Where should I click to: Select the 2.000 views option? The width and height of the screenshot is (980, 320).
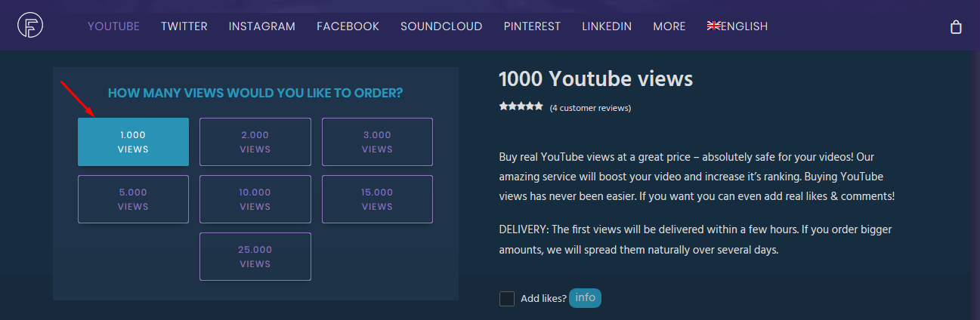(255, 142)
